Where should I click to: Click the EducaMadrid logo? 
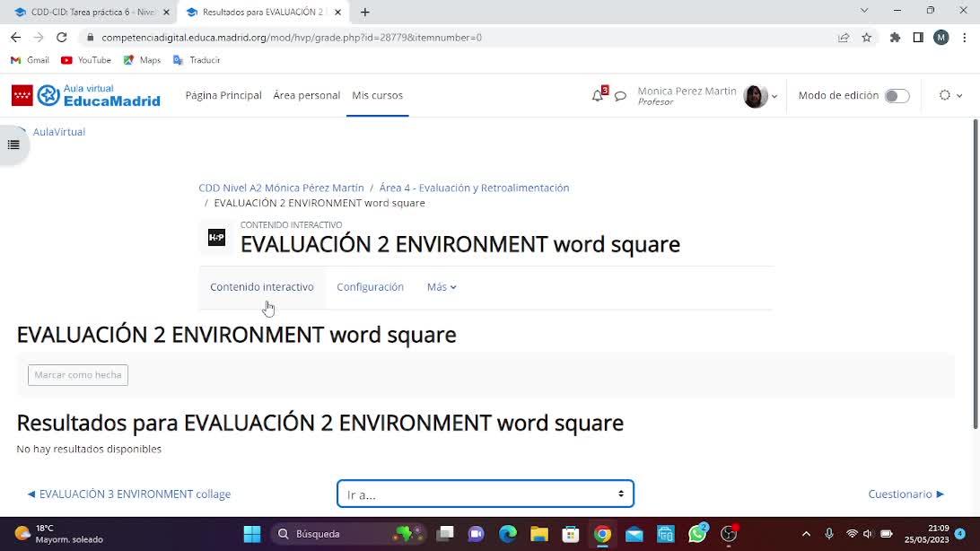tap(99, 95)
